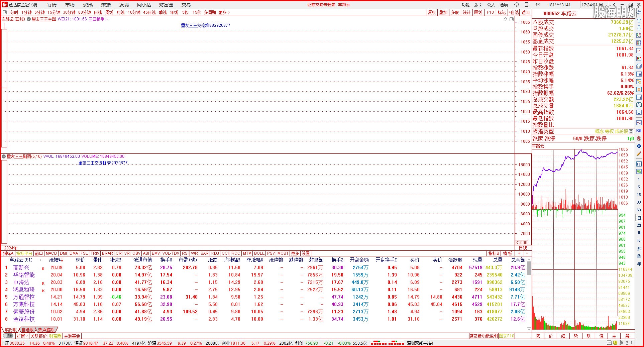Screen dimensions: 644x347
Task: Click the mail envelope icon in title bar
Action: point(538,5)
